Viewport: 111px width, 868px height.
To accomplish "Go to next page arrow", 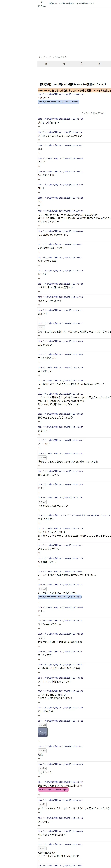I will (99, 64).
